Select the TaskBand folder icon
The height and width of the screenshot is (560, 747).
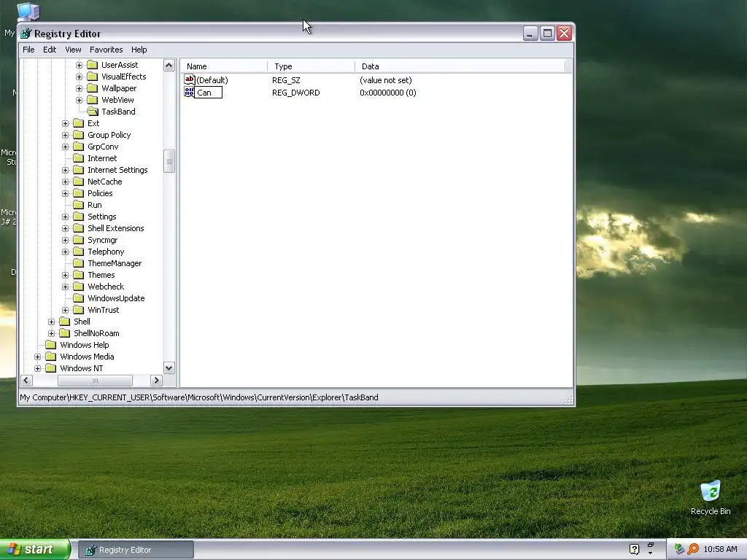[93, 112]
